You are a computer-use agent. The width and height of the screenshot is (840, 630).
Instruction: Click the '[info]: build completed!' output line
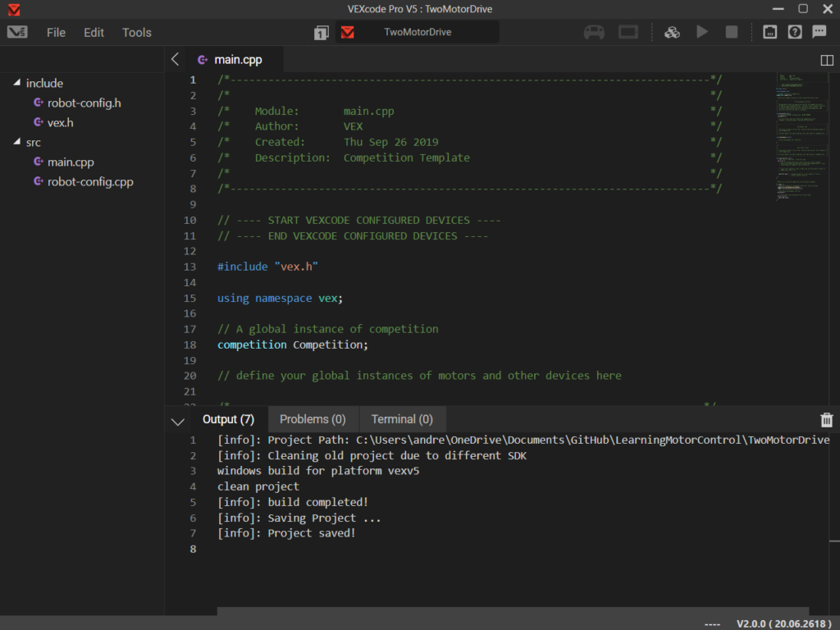pyautogui.click(x=293, y=503)
